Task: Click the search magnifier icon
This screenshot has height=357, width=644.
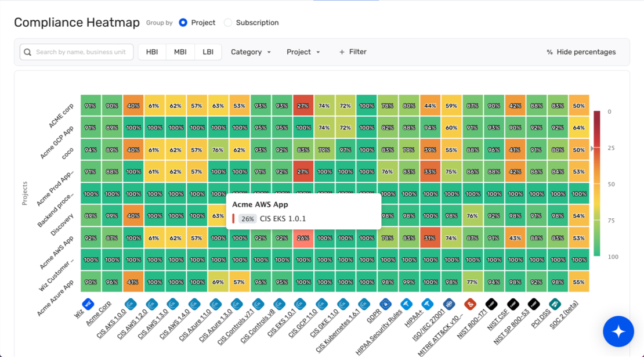Action: point(27,52)
